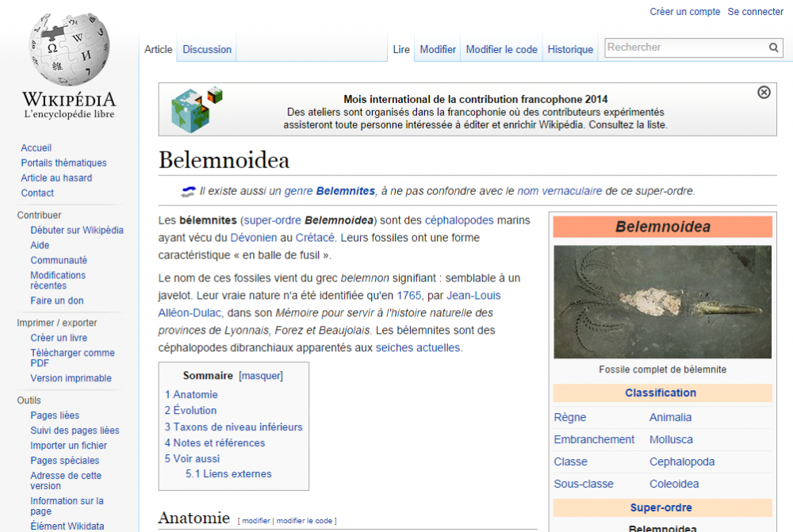The width and height of the screenshot is (793, 532).
Task: Open Portails thématiques
Action: click(x=63, y=163)
